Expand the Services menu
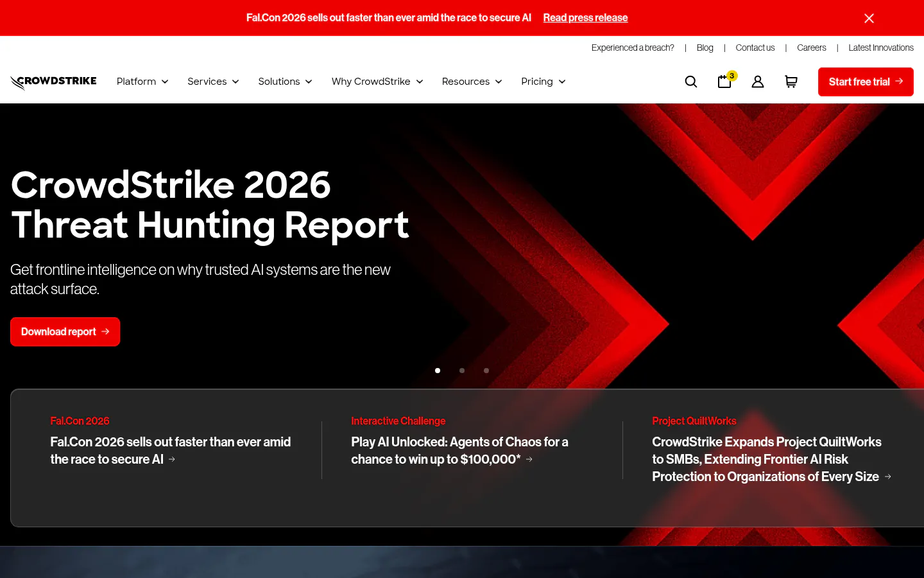Viewport: 924px width, 578px height. pyautogui.click(x=213, y=82)
